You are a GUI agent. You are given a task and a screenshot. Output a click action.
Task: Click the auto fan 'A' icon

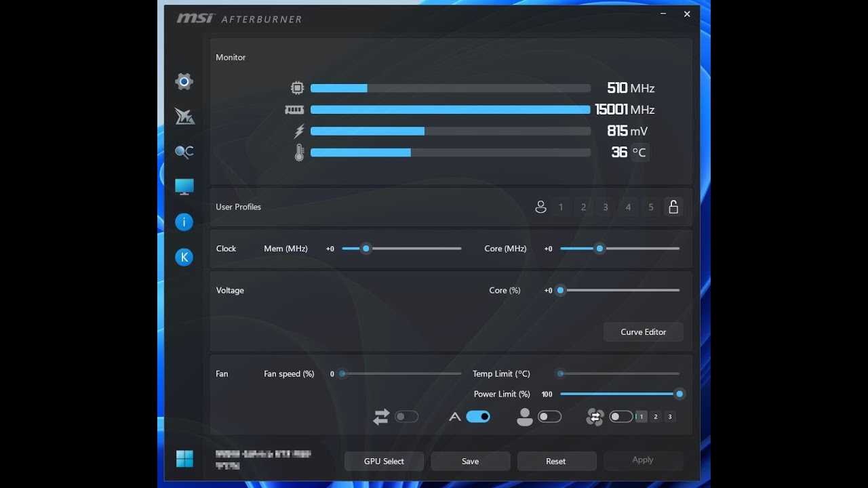point(455,417)
